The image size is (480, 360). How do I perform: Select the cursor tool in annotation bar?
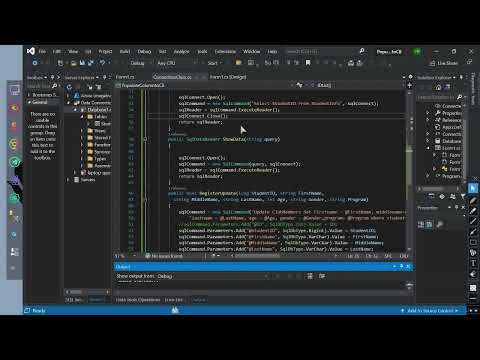473,188
